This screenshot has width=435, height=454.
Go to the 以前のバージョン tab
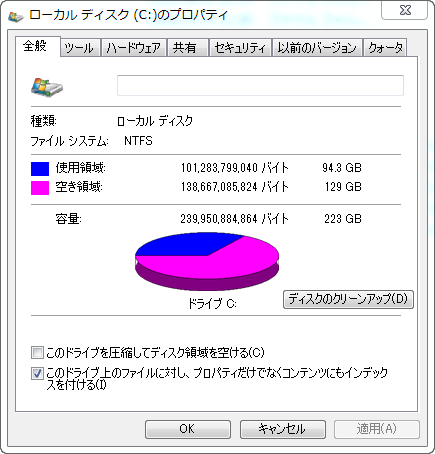point(317,48)
